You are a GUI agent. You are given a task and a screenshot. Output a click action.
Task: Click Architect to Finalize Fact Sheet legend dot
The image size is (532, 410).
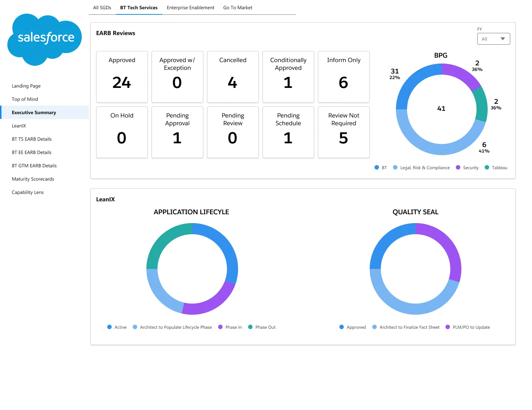[375, 327]
